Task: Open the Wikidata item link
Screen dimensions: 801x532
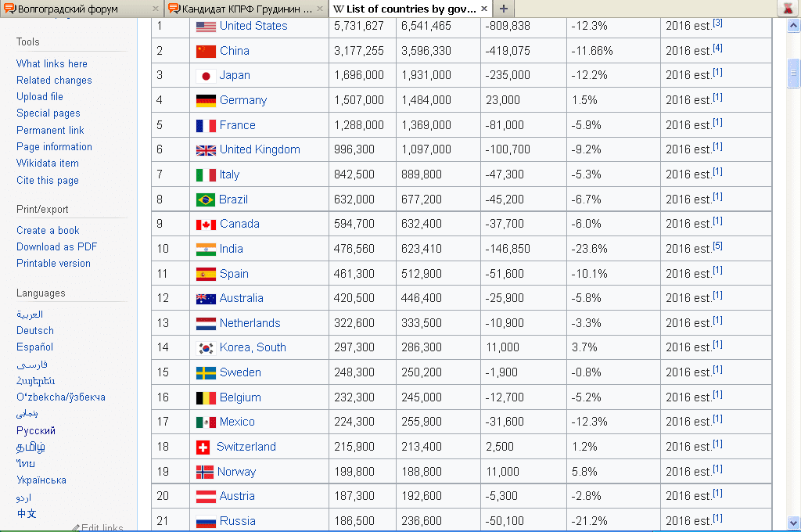Action: point(48,163)
